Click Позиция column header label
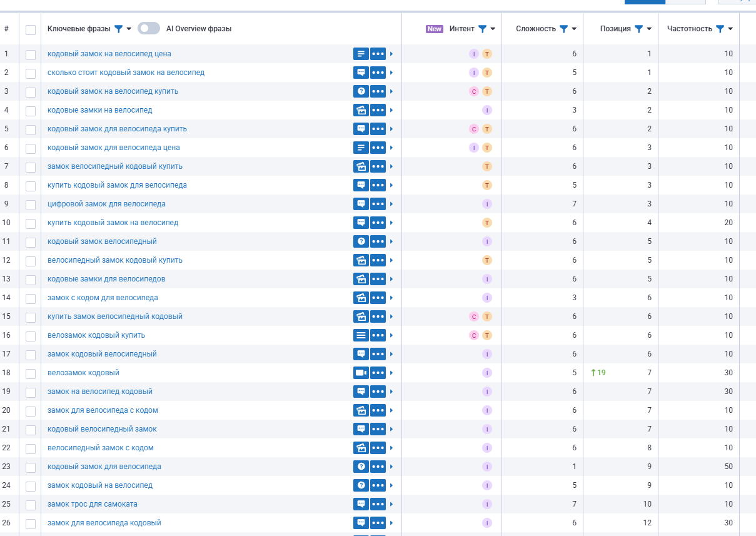The height and width of the screenshot is (536, 756). pos(615,29)
